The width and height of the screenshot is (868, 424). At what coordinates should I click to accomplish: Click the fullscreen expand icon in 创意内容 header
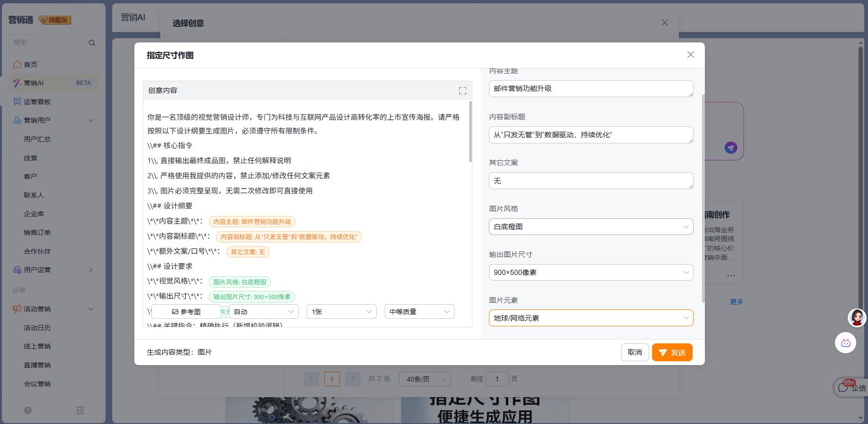click(463, 91)
